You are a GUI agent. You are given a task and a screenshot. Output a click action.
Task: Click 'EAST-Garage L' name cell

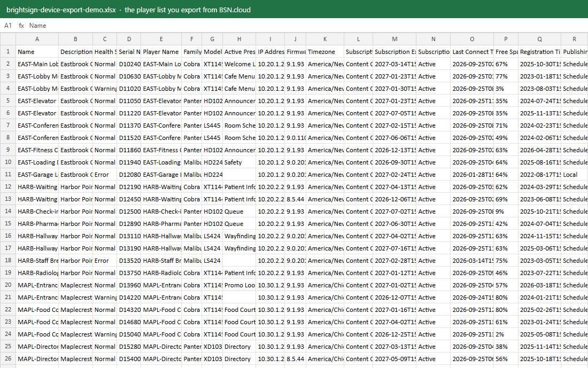point(37,174)
